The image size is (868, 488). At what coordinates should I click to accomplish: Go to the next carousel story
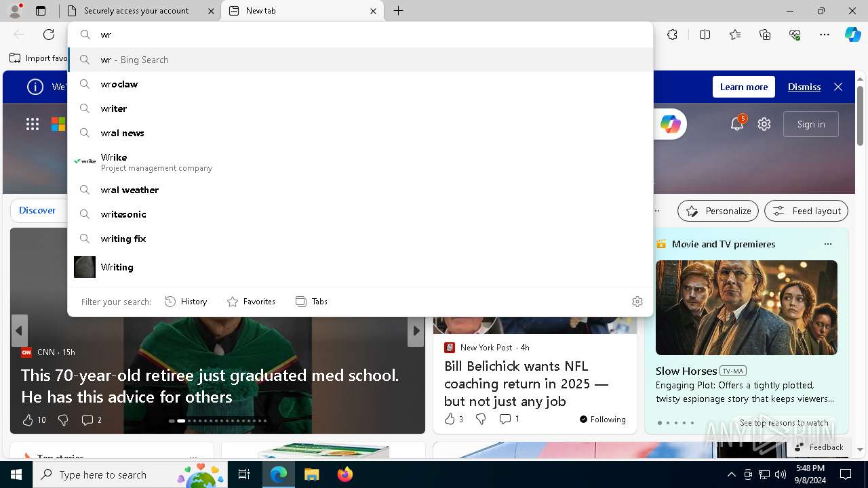(416, 331)
